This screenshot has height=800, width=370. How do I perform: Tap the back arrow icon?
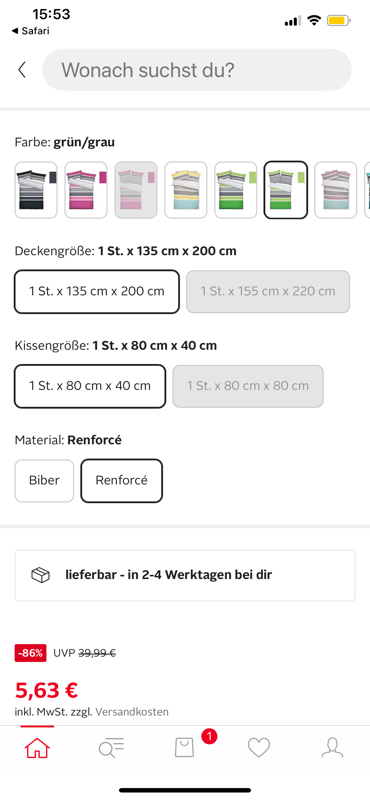(x=21, y=70)
